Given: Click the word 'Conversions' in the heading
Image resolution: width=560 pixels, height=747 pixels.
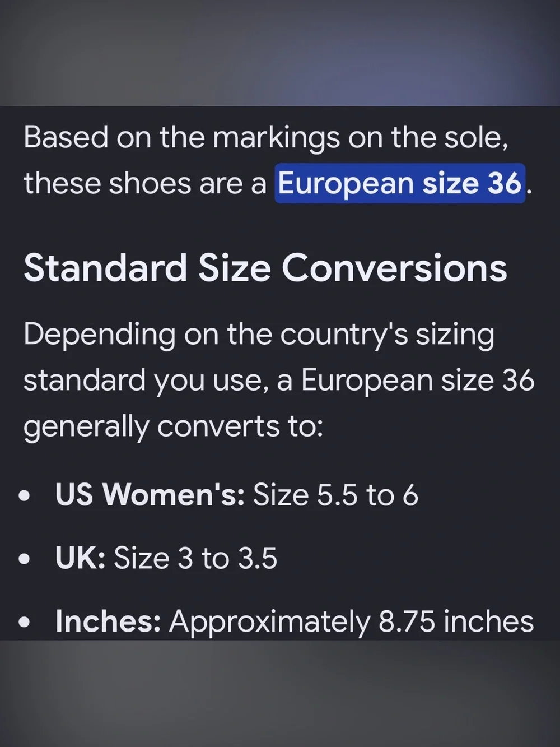Looking at the screenshot, I should 394,268.
